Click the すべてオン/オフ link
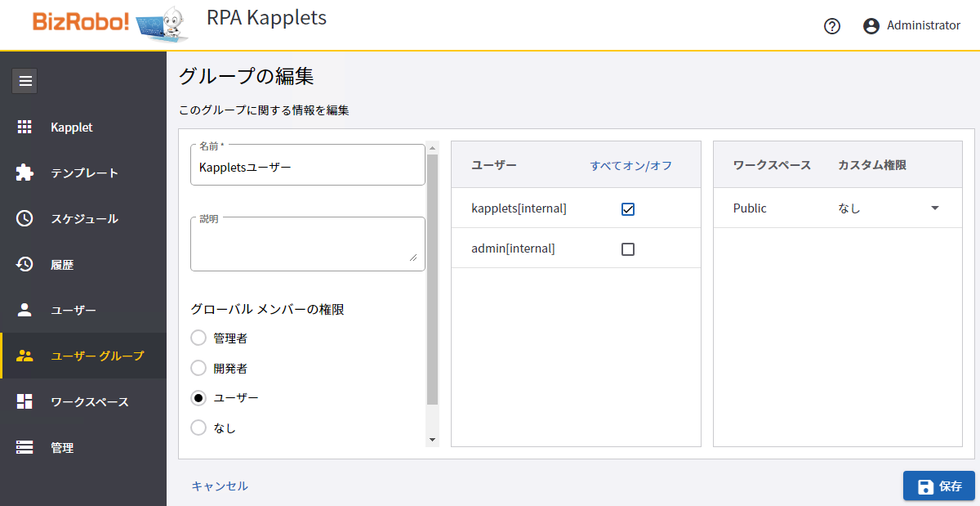The height and width of the screenshot is (506, 980). click(x=631, y=165)
